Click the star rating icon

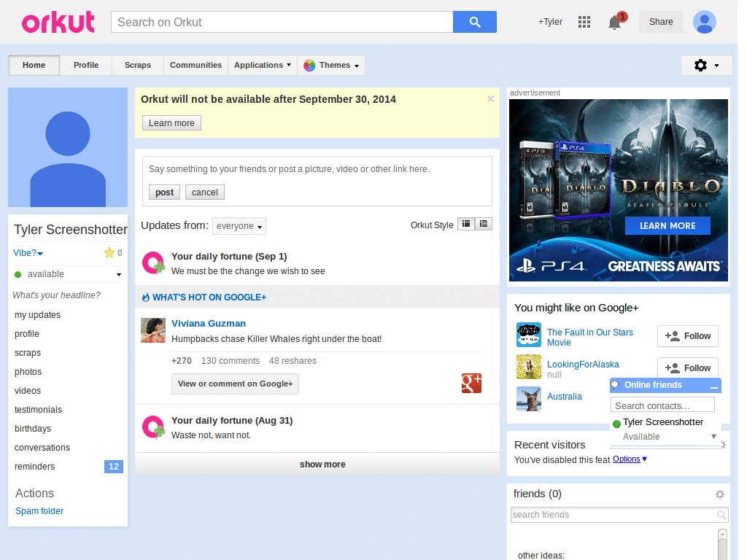tap(109, 252)
